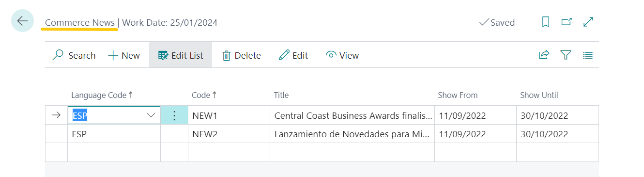
Task: Open the Code column header menu
Action: [x=204, y=95]
